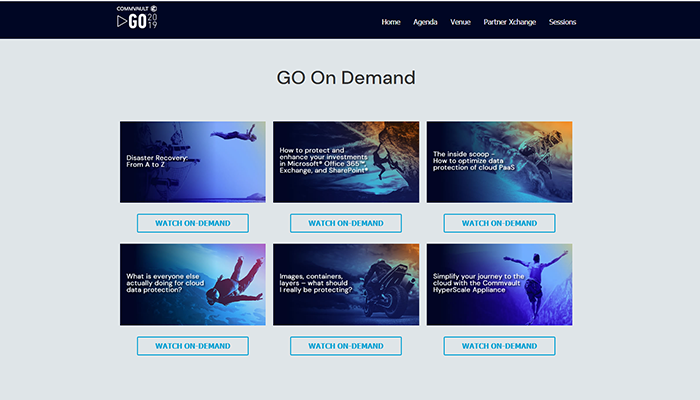Viewport: 700px width, 400px height.
Task: Click the Commvault GO 2019 logo
Action: coord(137,17)
